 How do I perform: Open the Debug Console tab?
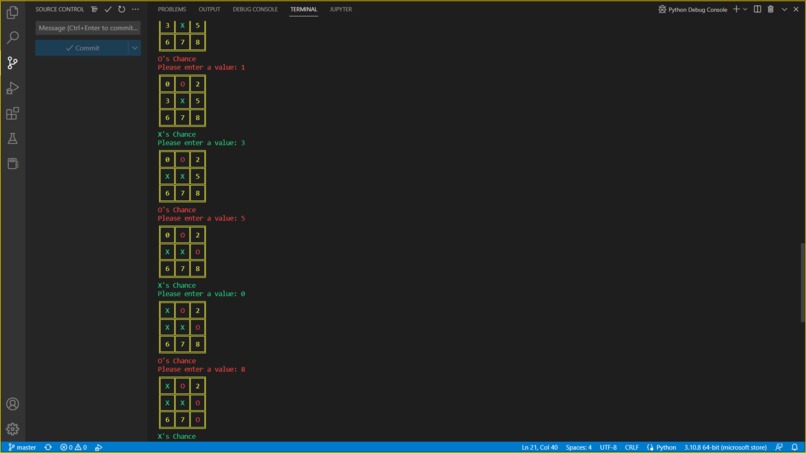tap(255, 9)
